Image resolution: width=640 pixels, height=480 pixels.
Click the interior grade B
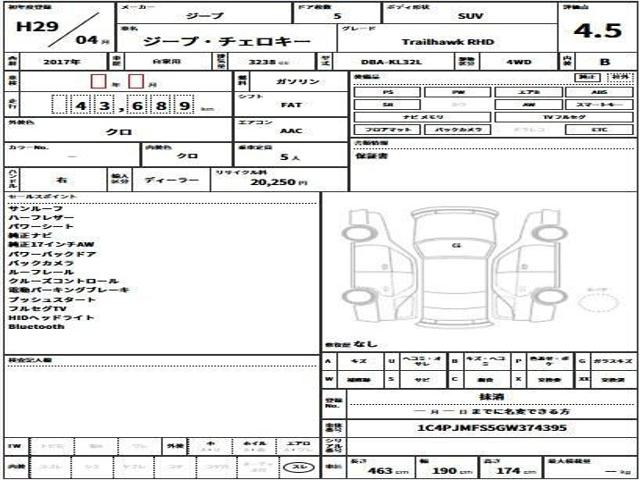point(605,62)
